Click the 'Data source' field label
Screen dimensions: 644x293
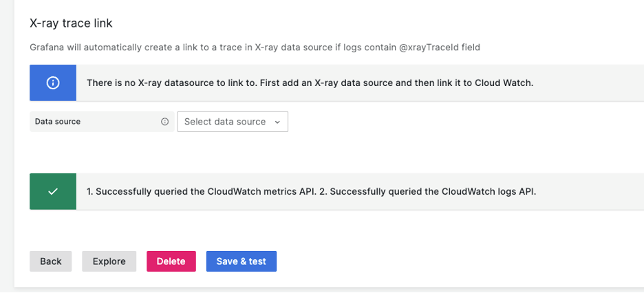coord(58,122)
